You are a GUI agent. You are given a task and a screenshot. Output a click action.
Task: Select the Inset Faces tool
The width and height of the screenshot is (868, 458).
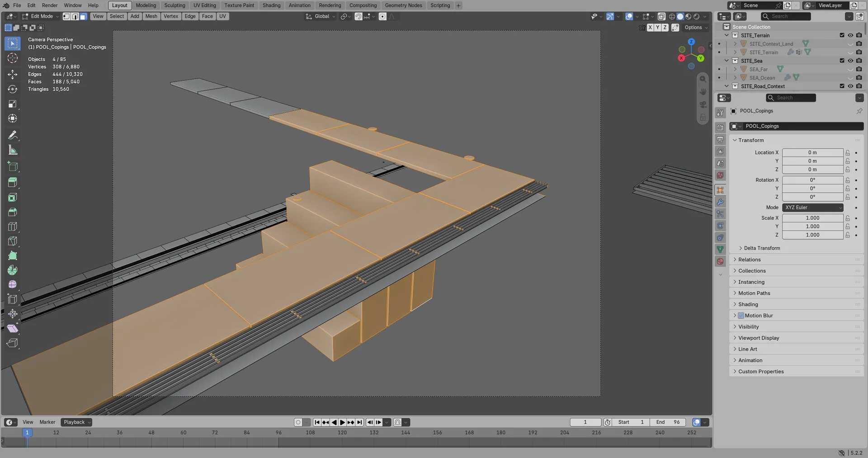13,197
